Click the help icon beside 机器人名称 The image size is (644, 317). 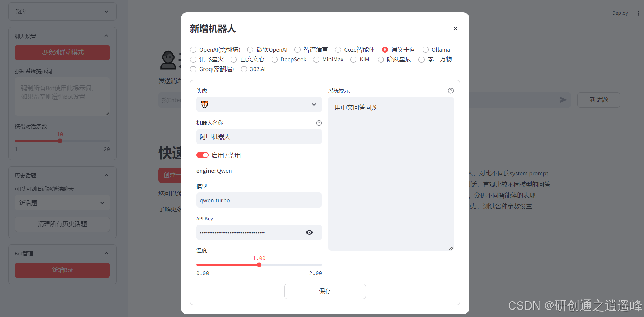click(x=319, y=123)
